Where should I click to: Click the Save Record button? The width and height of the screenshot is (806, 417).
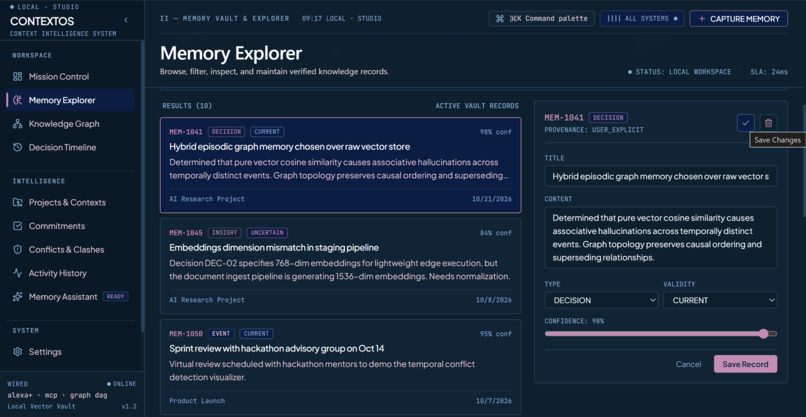pos(745,364)
